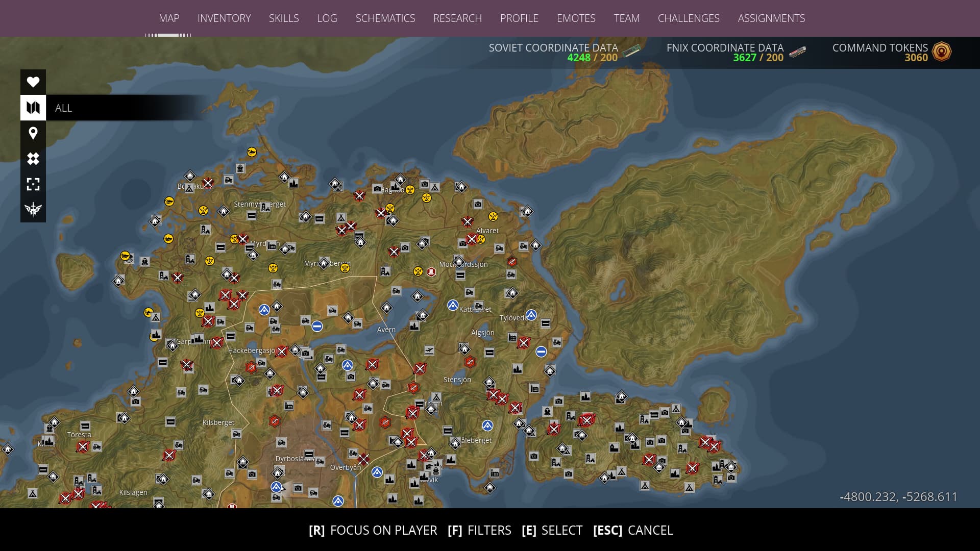Click the FNIX data count 3627 / 200
The height and width of the screenshot is (551, 980).
coord(758,58)
